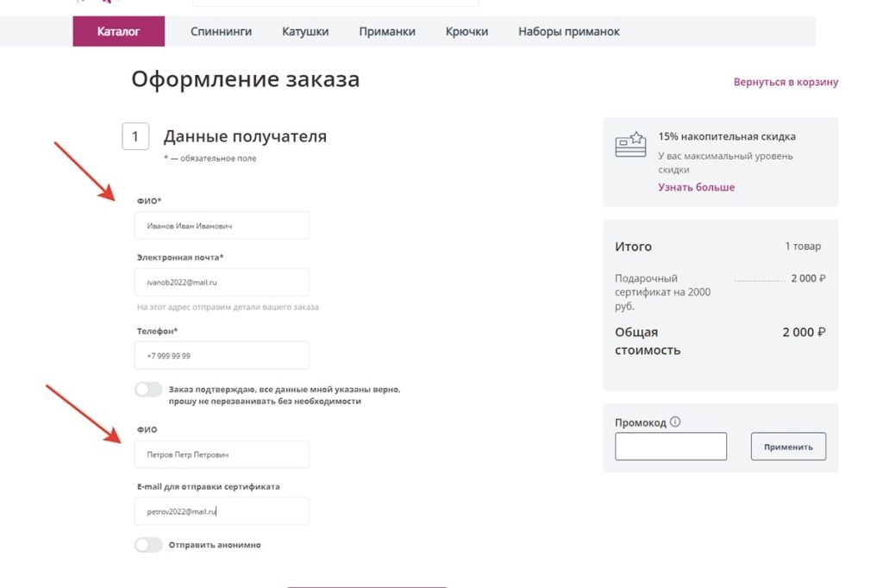This screenshot has height=588, width=883.
Task: Go to the Спиннинги category
Action: pos(221,32)
